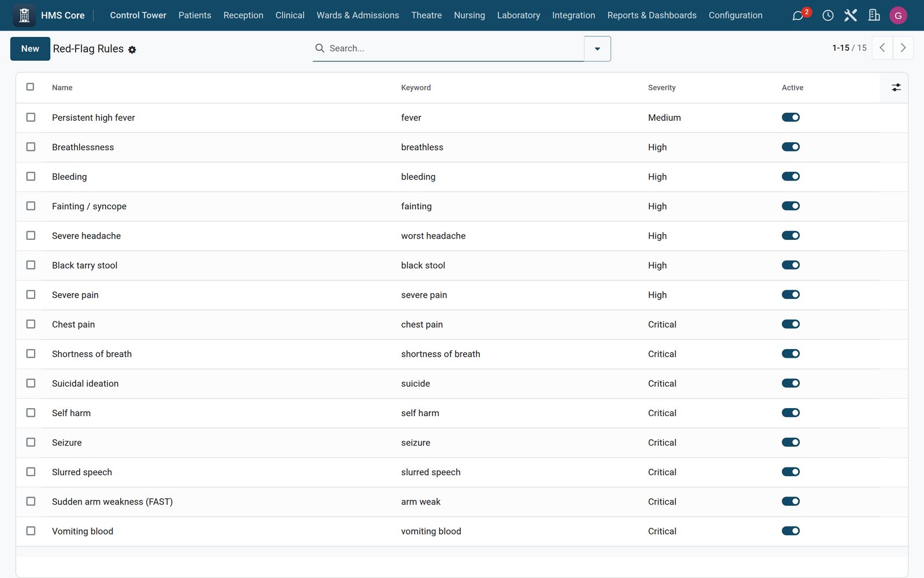Screen dimensions: 924x578
Task: Click the search magnifier icon
Action: 320,48
